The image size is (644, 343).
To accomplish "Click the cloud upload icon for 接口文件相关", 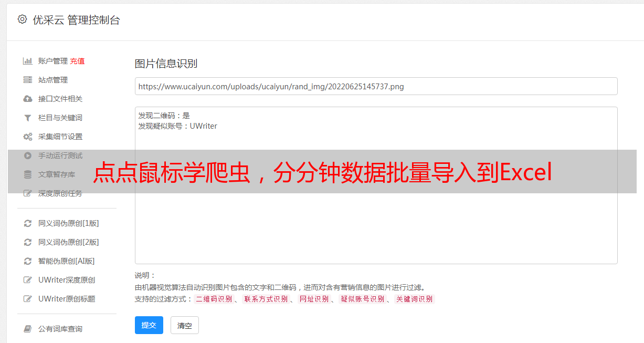I will coord(28,99).
